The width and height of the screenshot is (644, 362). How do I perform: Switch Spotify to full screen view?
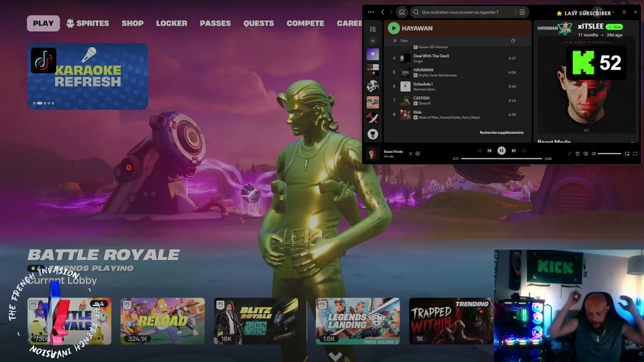pos(635,153)
